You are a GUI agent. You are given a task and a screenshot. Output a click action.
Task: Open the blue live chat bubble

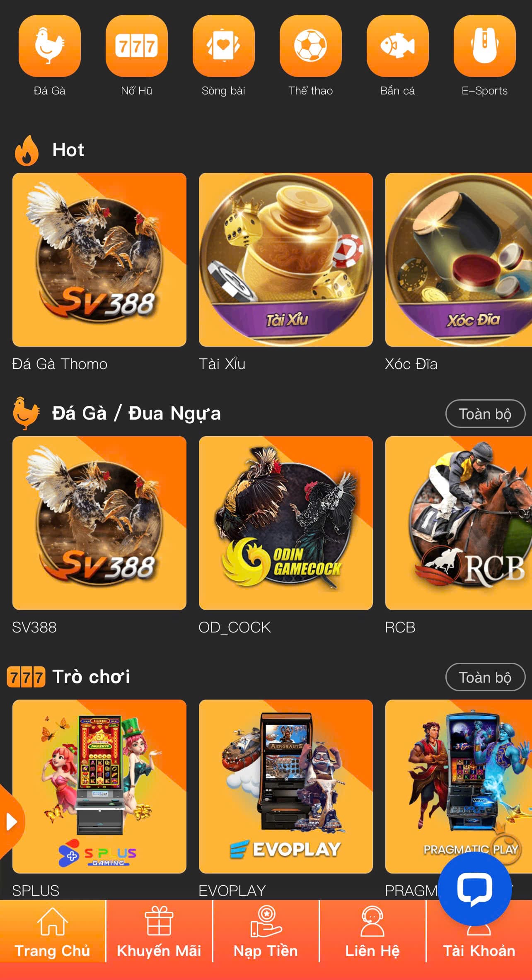click(475, 889)
